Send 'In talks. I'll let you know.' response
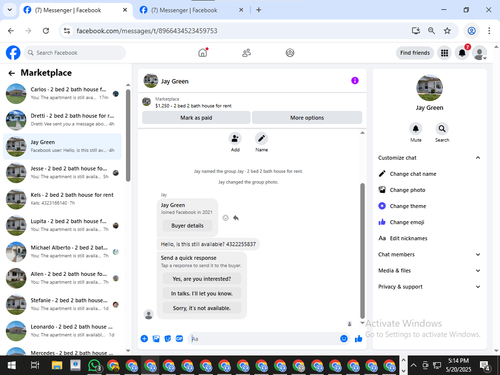This screenshot has width=500, height=375. point(202,293)
